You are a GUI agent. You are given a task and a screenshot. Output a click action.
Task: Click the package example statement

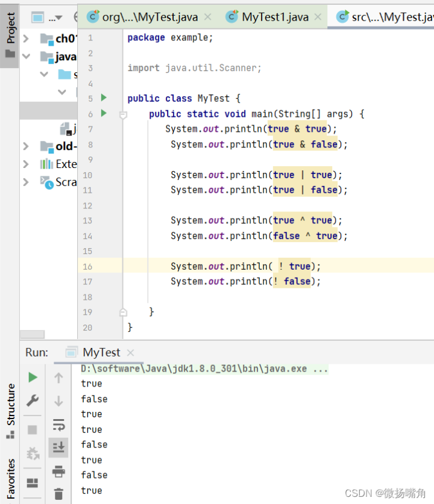[x=170, y=38]
